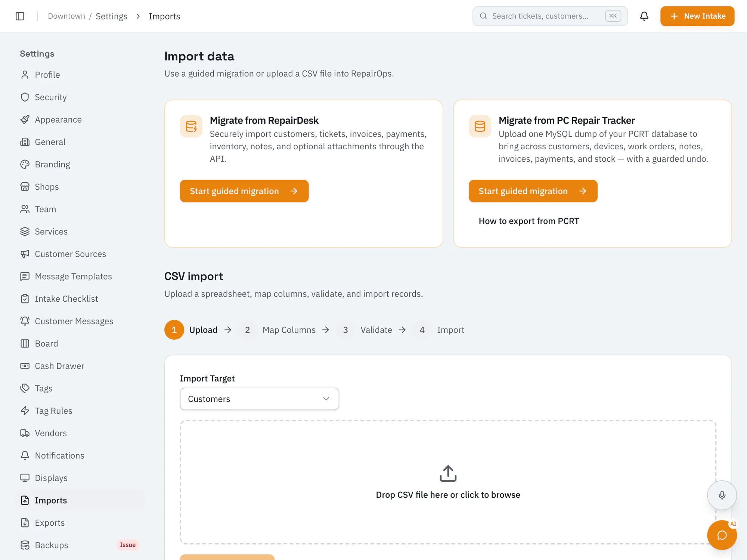Click the Issue badge next to Backups

pos(128,545)
